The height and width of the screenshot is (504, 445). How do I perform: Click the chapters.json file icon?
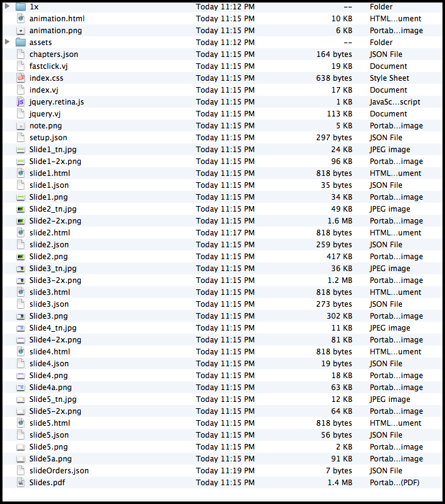[x=21, y=54]
